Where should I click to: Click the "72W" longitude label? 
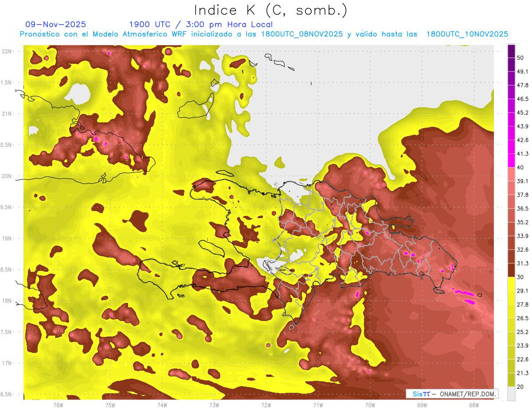click(266, 405)
